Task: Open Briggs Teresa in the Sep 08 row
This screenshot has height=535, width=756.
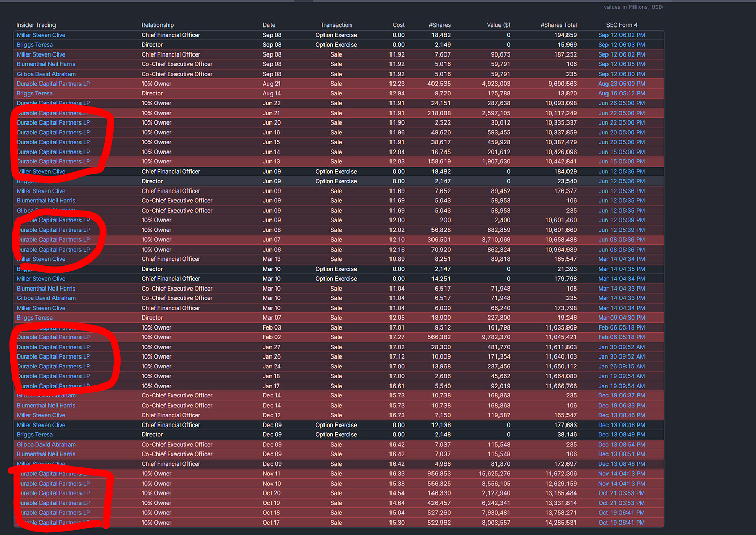Action: pyautogui.click(x=35, y=45)
